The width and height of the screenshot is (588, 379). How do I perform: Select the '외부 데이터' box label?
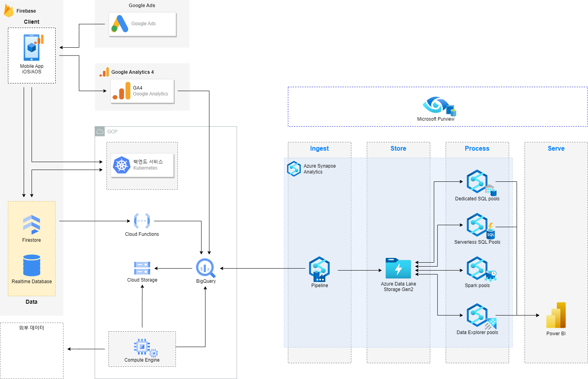click(32, 328)
